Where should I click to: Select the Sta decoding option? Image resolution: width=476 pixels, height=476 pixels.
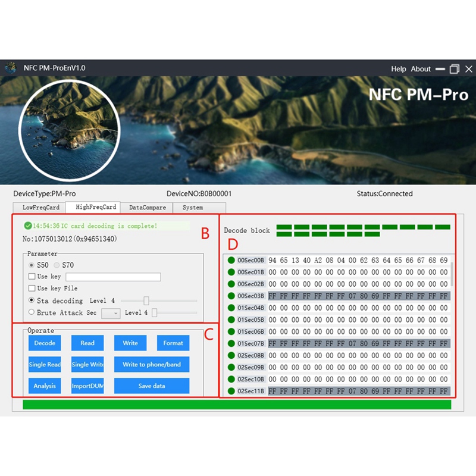click(32, 300)
